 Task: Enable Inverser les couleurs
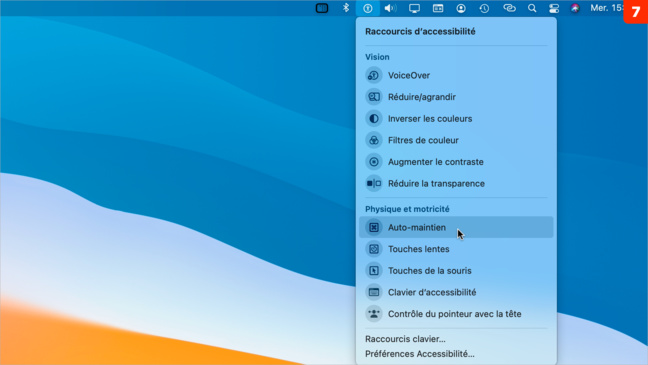coord(456,119)
